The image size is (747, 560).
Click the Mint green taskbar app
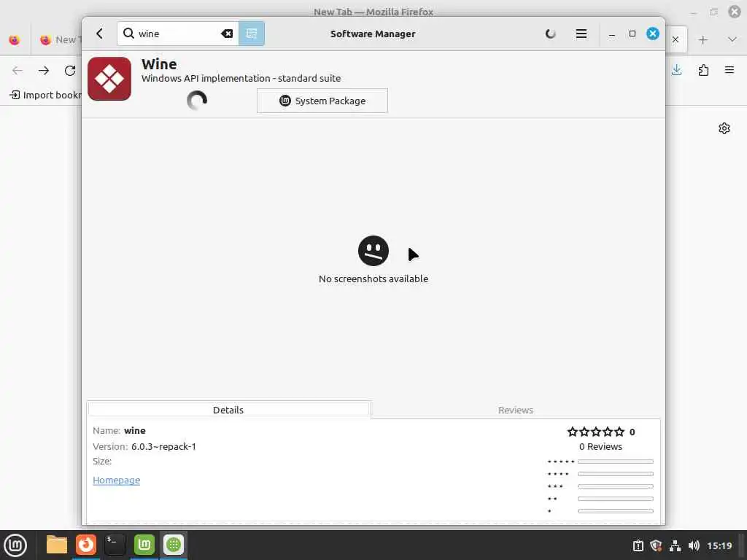(x=144, y=545)
